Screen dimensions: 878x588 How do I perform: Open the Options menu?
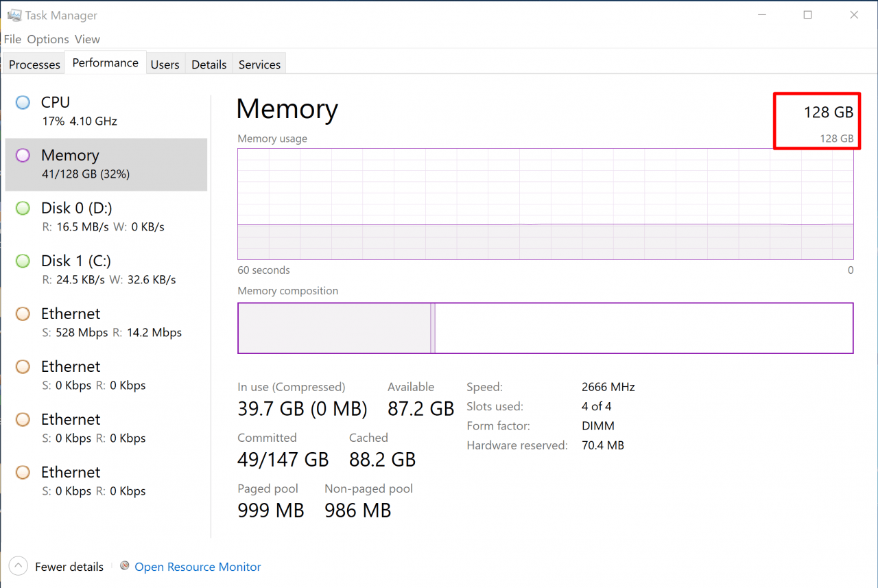click(47, 39)
